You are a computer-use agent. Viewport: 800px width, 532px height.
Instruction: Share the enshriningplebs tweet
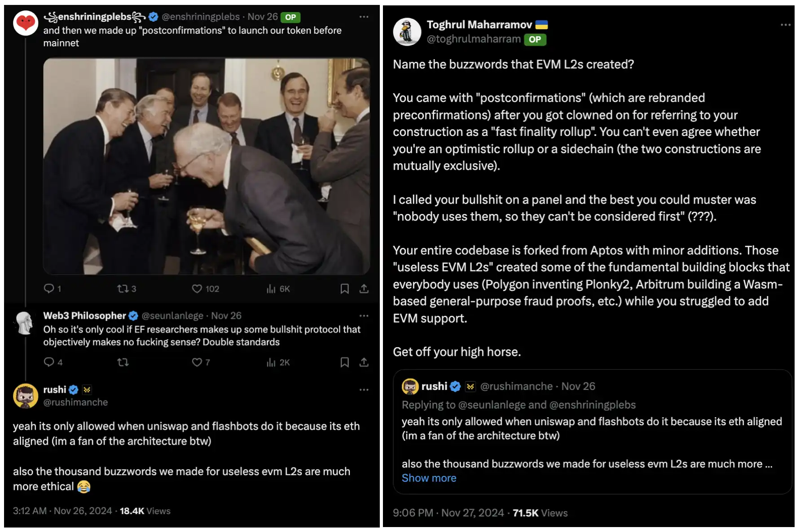tap(364, 288)
